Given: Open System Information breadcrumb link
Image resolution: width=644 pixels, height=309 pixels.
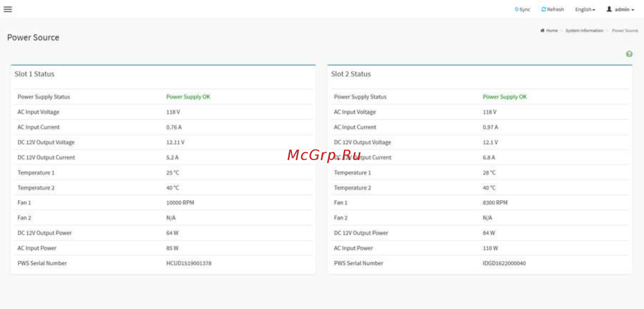Looking at the screenshot, I should 584,31.
